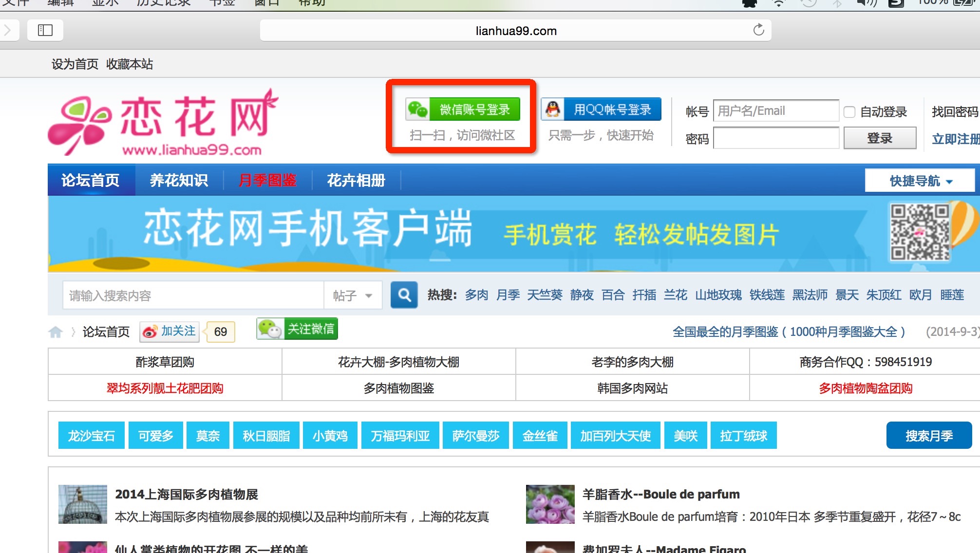Open 韩国多肉网站 link
The width and height of the screenshot is (980, 553).
(x=632, y=388)
